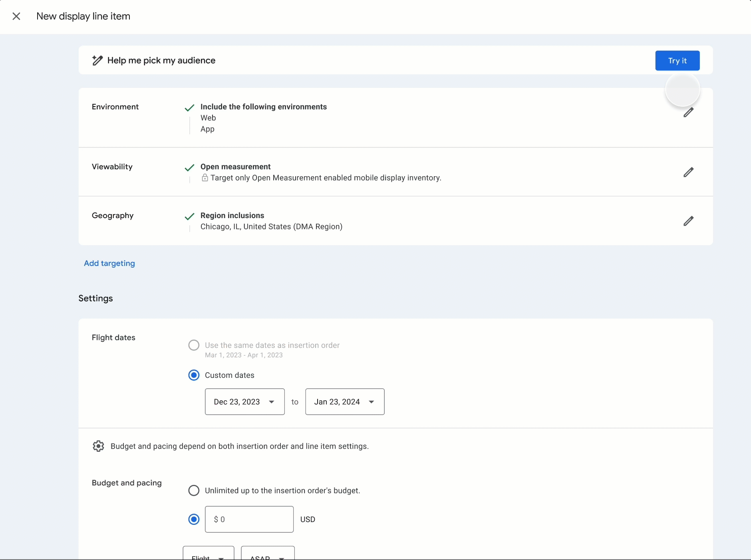Click the gear icon near the budget note
751x560 pixels.
click(98, 446)
